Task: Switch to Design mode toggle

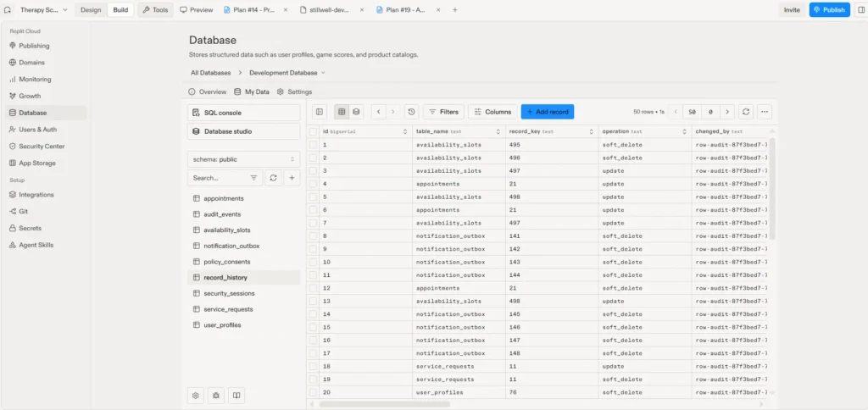Action: [91, 10]
